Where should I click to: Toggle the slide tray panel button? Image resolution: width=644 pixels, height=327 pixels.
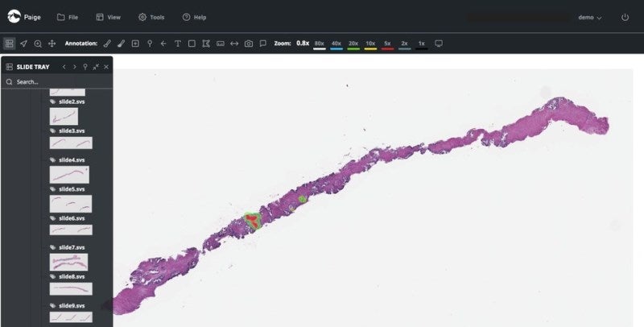point(10,43)
